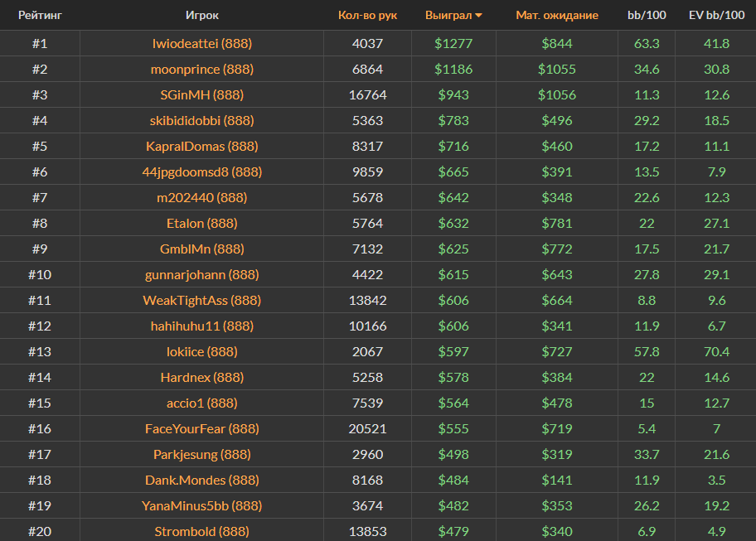756x541 pixels.
Task: Open gunnarjohann (888) player link
Action: (x=202, y=274)
